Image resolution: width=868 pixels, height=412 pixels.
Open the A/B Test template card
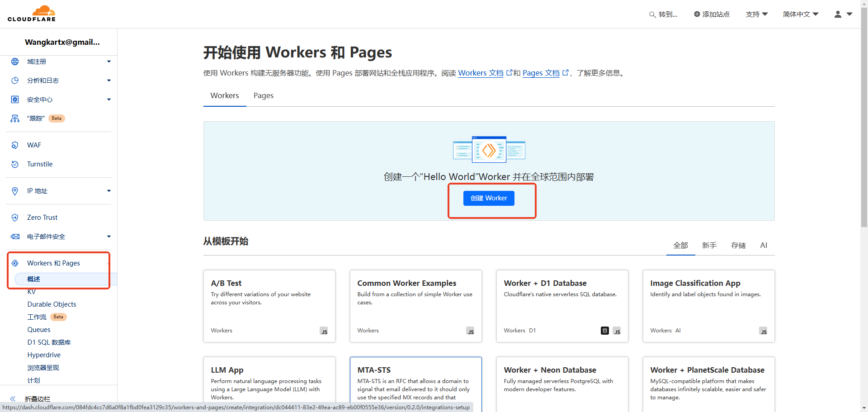pyautogui.click(x=269, y=306)
